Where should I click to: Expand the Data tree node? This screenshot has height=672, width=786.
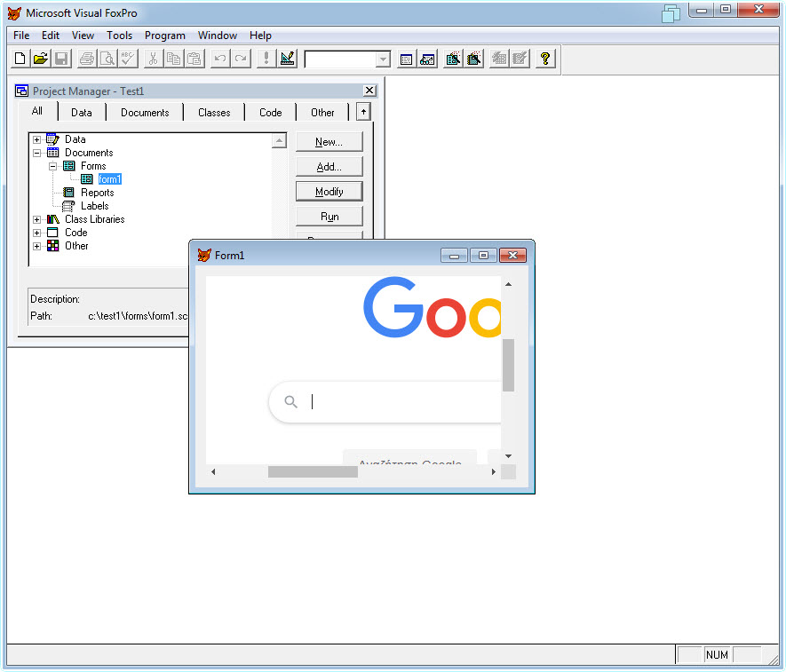[36, 139]
